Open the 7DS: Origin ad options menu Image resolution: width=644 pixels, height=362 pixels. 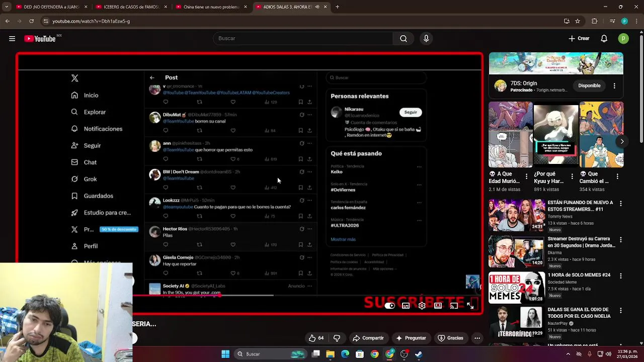[x=614, y=86]
